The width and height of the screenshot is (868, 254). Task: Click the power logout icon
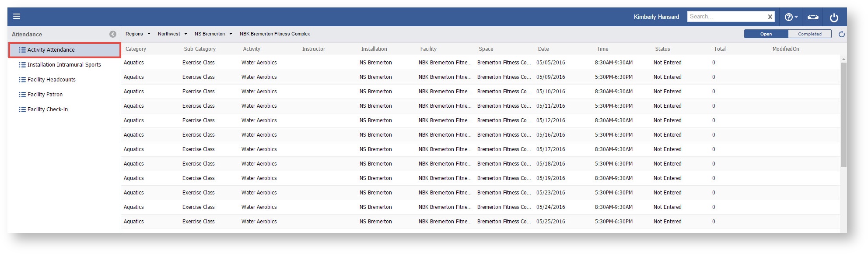pos(834,18)
